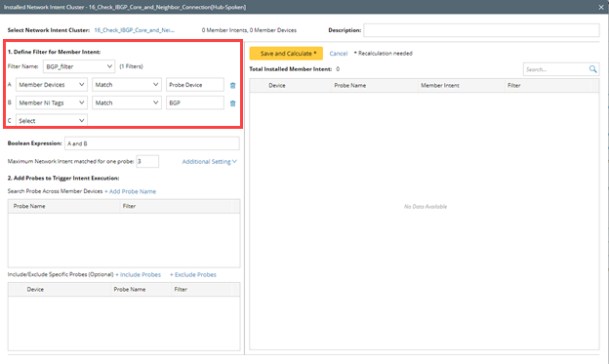Click the (1 Filters) text
The height and width of the screenshot is (364, 609).
click(132, 66)
